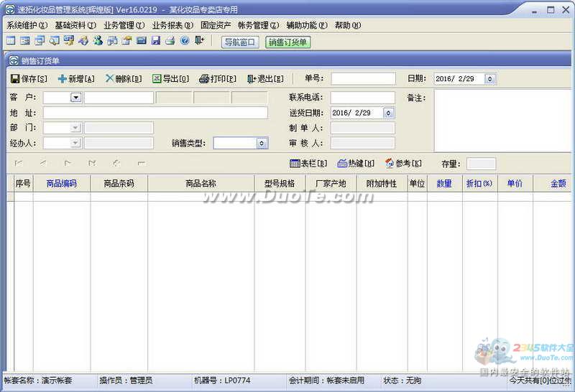Open 帐务管理(Z) menu
575x392 pixels.
[259, 25]
